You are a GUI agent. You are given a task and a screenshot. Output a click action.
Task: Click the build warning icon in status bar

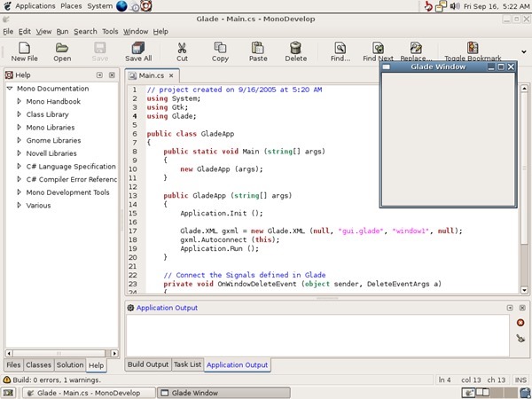pos(7,379)
